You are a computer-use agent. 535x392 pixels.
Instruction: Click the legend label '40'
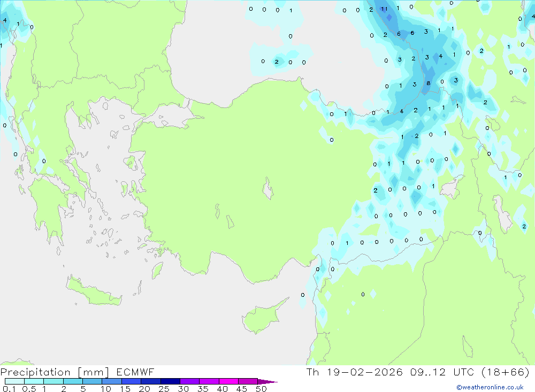[223, 389]
